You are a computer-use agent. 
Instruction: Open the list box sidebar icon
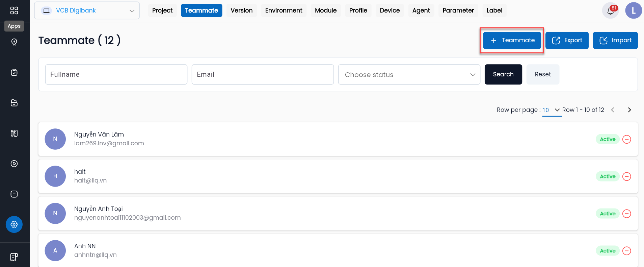(x=14, y=194)
